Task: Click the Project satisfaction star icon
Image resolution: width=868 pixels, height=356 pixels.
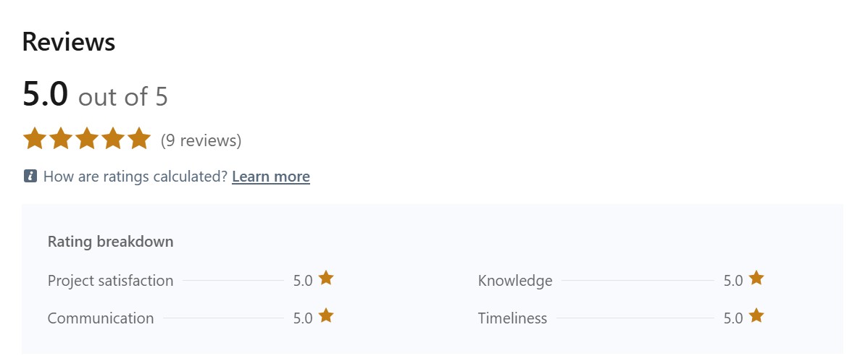Action: click(x=326, y=279)
